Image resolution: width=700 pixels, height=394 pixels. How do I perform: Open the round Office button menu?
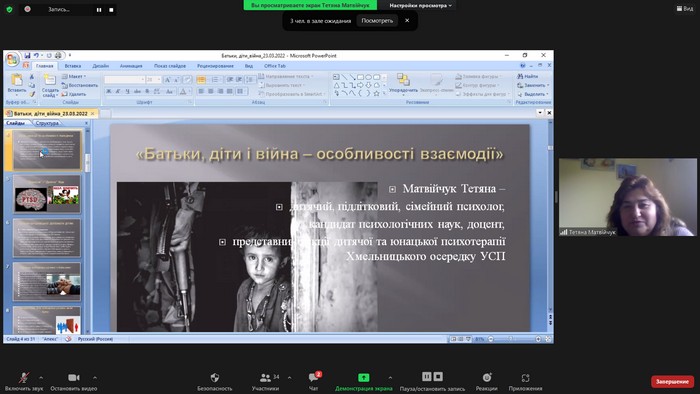click(12, 59)
